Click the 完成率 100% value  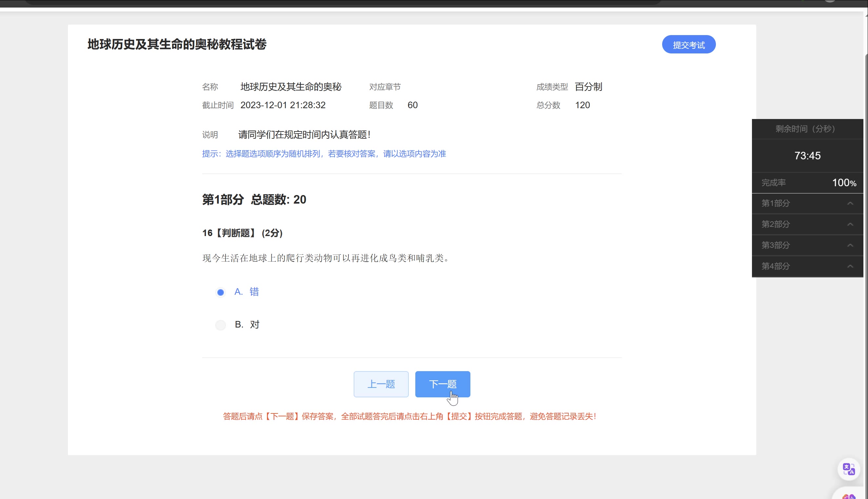[x=844, y=183]
